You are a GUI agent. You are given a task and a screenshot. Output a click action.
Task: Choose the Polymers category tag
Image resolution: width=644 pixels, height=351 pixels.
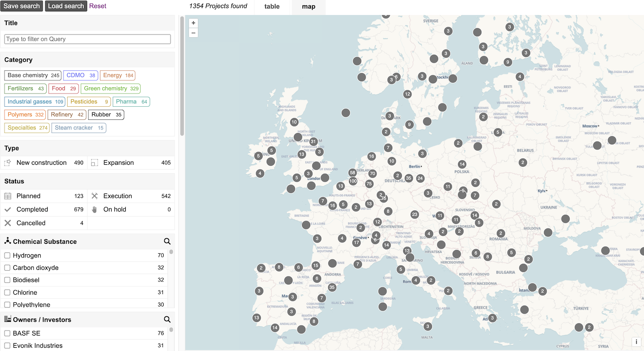click(x=25, y=115)
